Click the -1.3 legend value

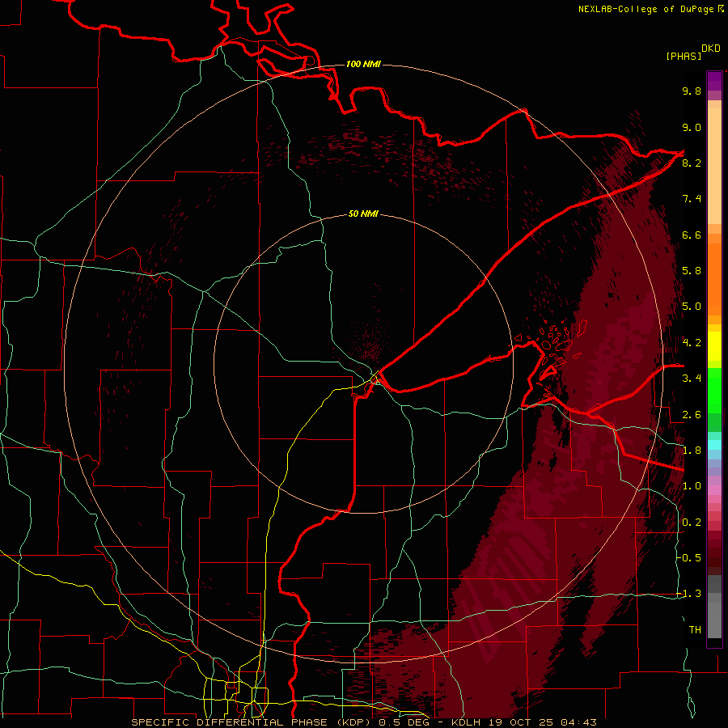pos(689,594)
